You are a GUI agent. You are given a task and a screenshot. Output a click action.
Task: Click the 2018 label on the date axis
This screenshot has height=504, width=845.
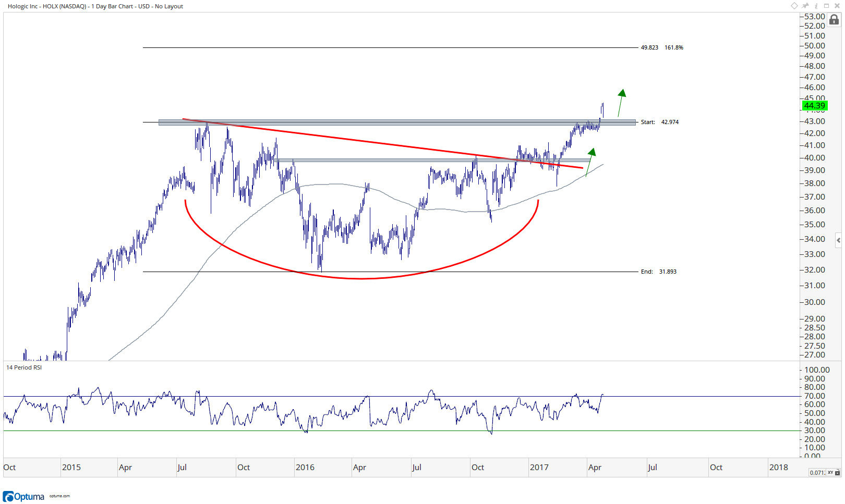[x=779, y=468]
